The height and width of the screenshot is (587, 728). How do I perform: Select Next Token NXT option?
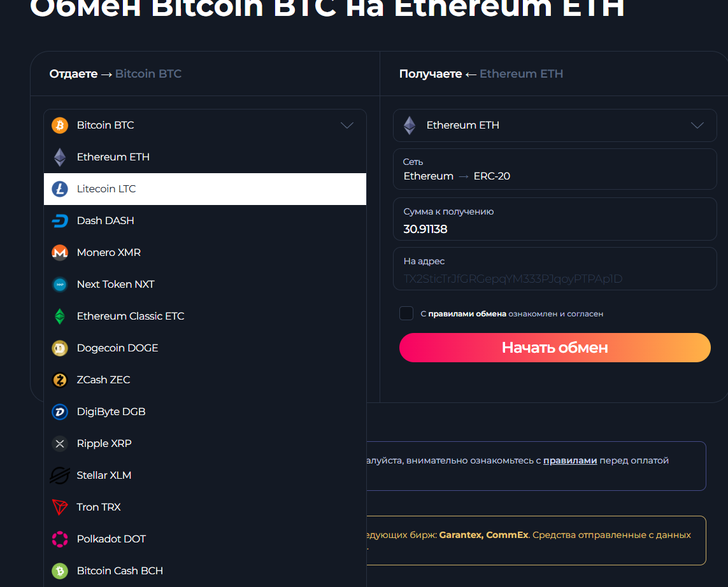click(116, 285)
